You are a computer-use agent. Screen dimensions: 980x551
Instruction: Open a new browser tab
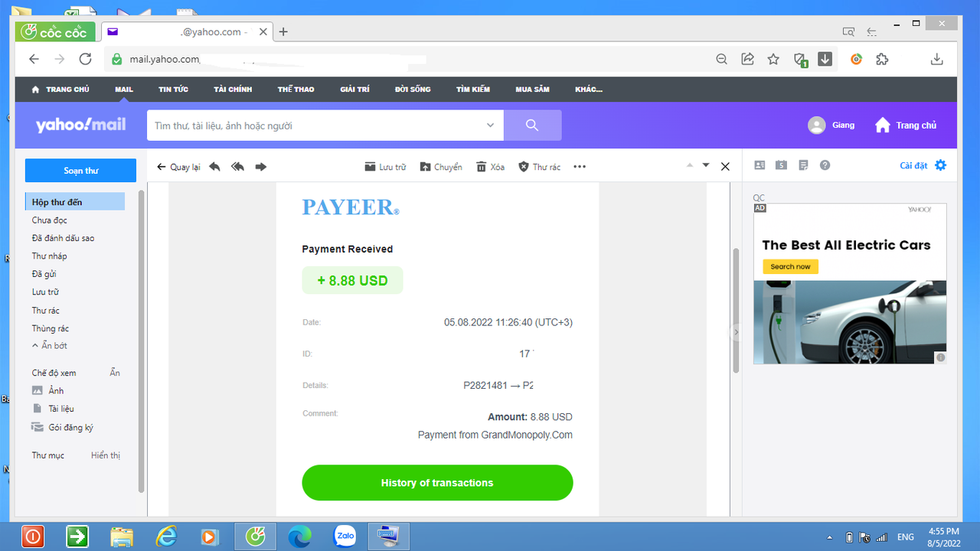pyautogui.click(x=283, y=31)
